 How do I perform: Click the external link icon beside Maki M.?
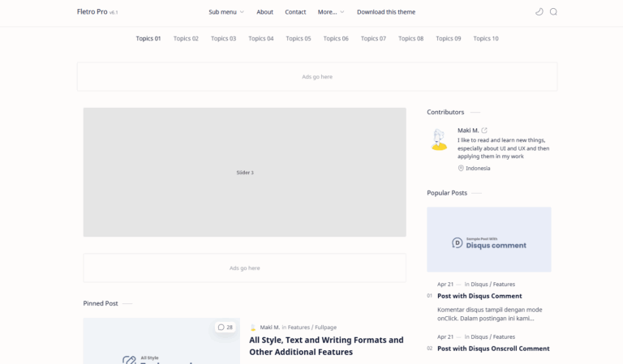click(484, 131)
